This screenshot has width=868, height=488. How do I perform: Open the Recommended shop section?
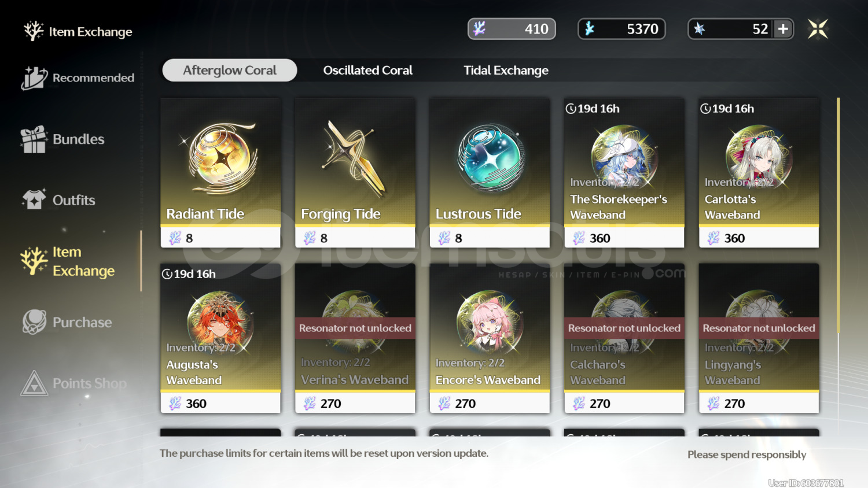pyautogui.click(x=78, y=78)
